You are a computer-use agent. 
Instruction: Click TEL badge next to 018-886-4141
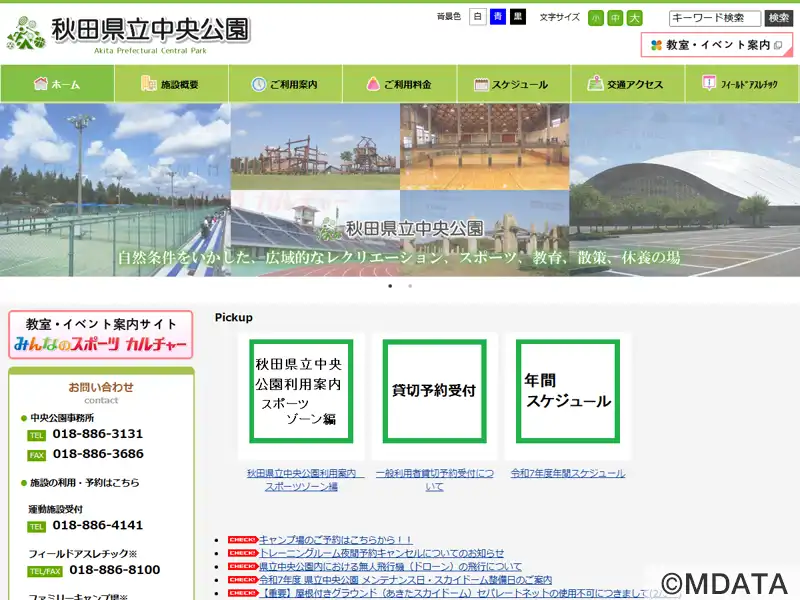pyautogui.click(x=37, y=527)
